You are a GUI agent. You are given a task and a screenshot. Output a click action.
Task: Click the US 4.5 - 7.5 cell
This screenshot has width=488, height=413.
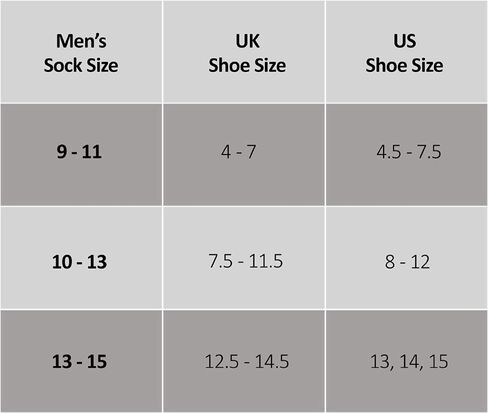click(407, 154)
